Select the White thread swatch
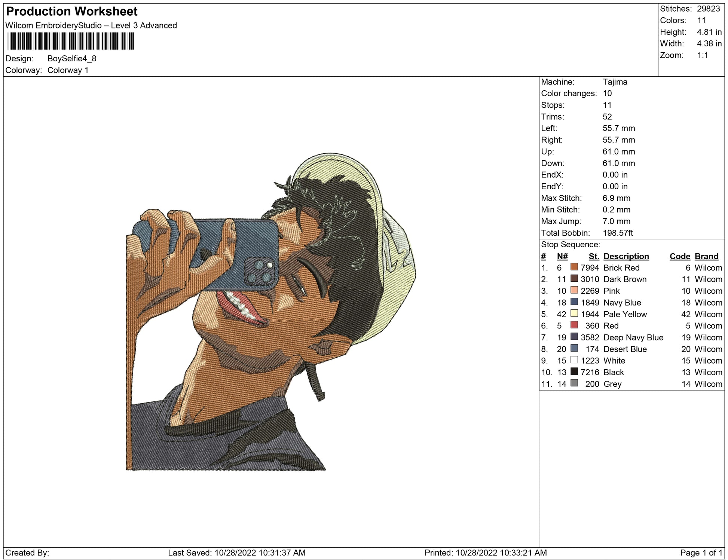728x560 pixels. click(x=574, y=360)
